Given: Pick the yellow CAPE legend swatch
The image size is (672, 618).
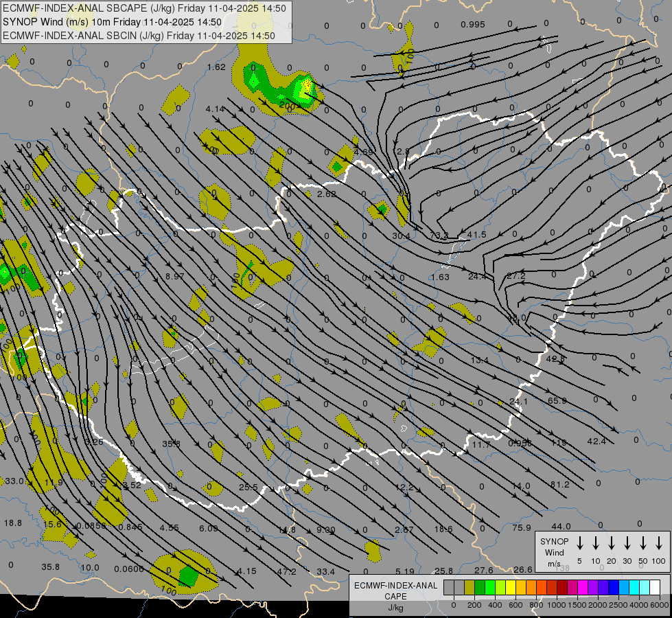Looking at the screenshot, I should pyautogui.click(x=511, y=587).
